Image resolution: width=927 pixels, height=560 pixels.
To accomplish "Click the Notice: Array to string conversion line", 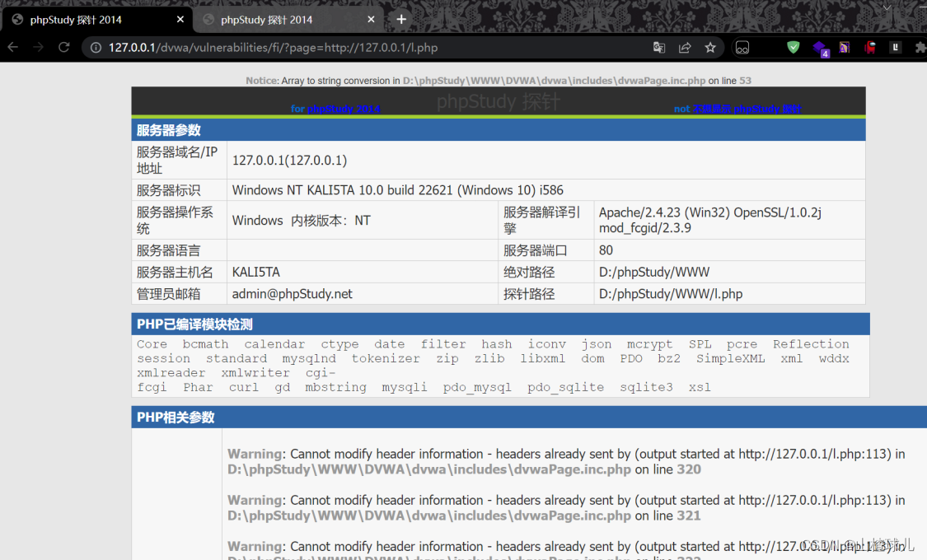I will (x=499, y=81).
